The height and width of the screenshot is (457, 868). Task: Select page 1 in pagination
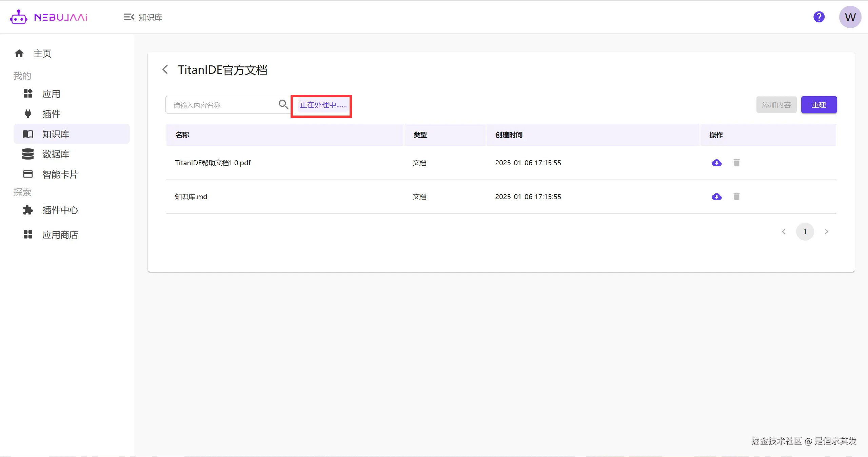click(x=805, y=232)
